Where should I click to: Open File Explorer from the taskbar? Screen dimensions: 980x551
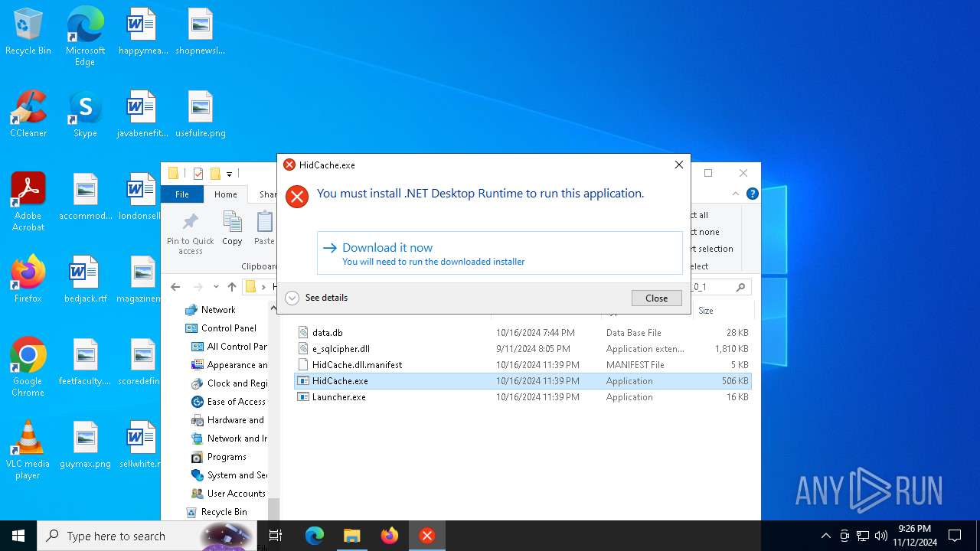coord(352,536)
